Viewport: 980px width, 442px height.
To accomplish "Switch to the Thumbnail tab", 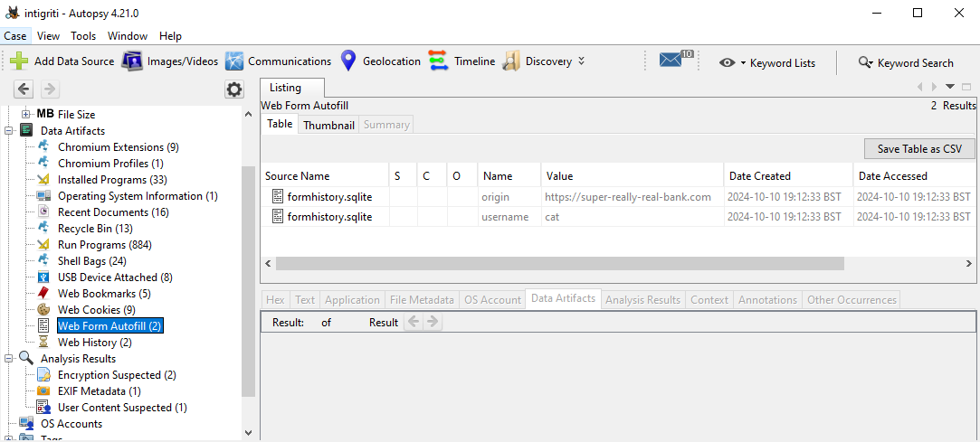I will click(328, 125).
